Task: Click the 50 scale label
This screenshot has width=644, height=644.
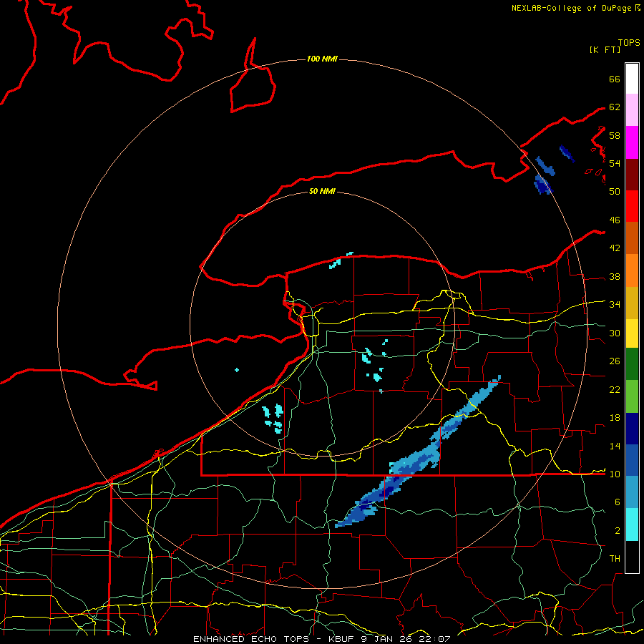Action: pyautogui.click(x=615, y=192)
